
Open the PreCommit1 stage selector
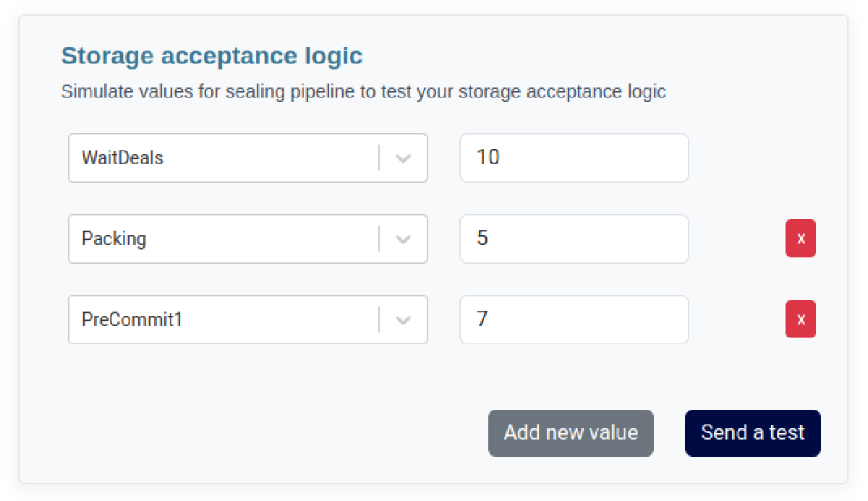click(248, 319)
